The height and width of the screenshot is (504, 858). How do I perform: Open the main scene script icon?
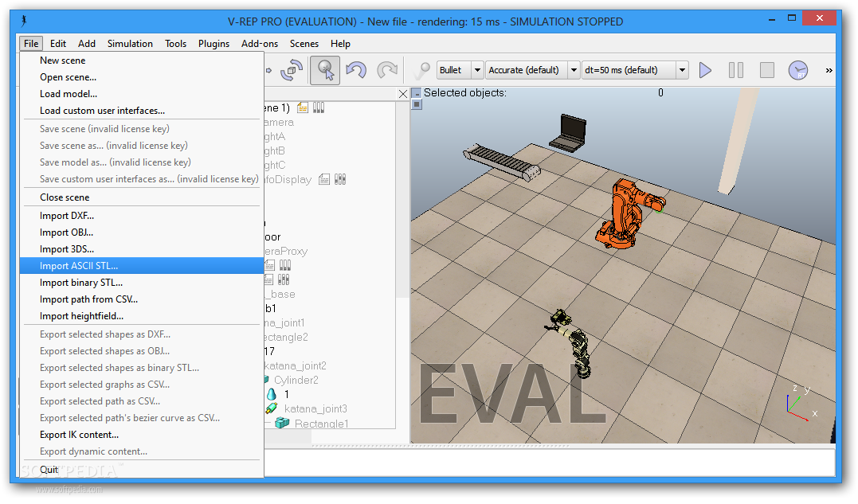[x=302, y=107]
